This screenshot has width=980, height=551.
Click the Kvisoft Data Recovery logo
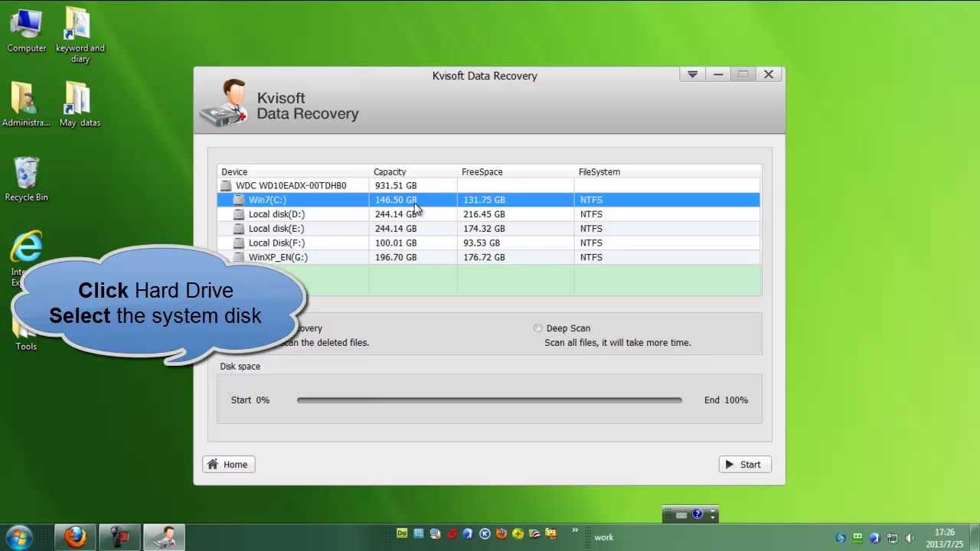224,103
